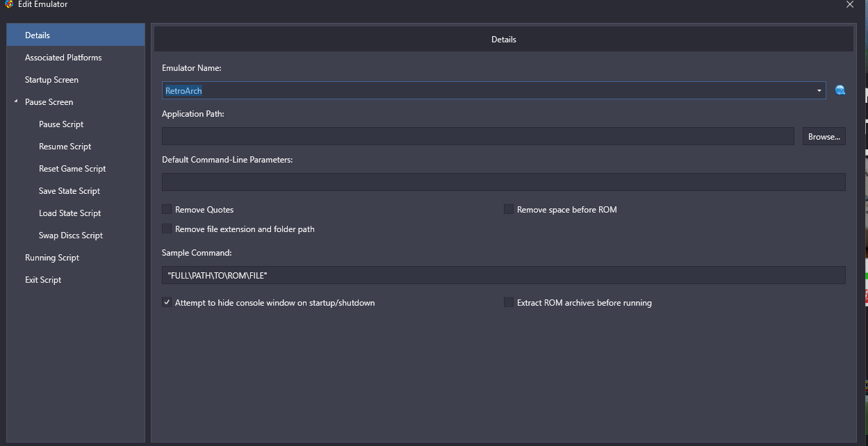The image size is (868, 446).
Task: Check Remove file extension and folder path
Action: (x=167, y=229)
